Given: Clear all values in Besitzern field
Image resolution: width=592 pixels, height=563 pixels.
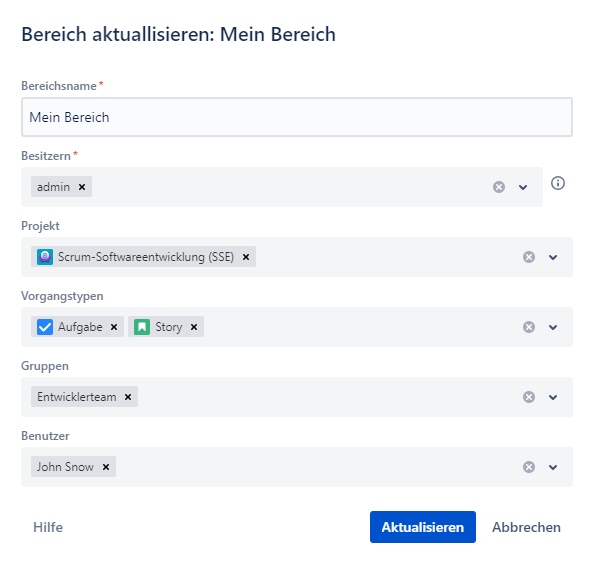Looking at the screenshot, I should click(x=499, y=187).
